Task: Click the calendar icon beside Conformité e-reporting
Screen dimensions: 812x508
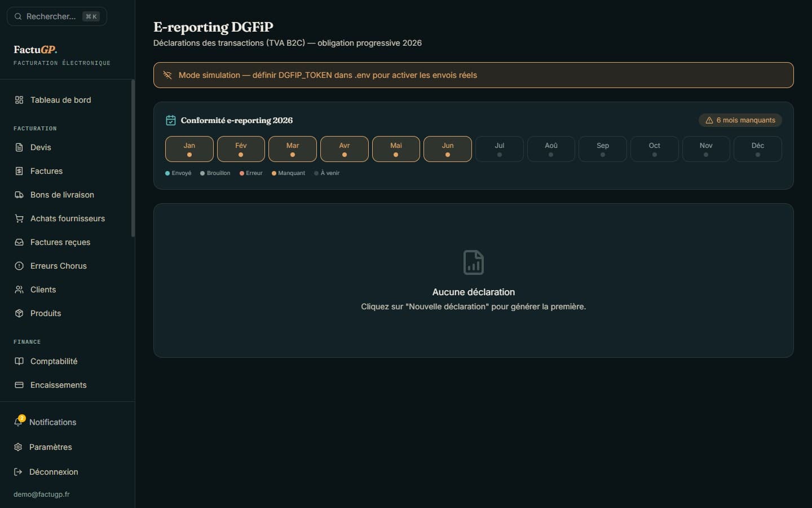Action: [x=171, y=120]
